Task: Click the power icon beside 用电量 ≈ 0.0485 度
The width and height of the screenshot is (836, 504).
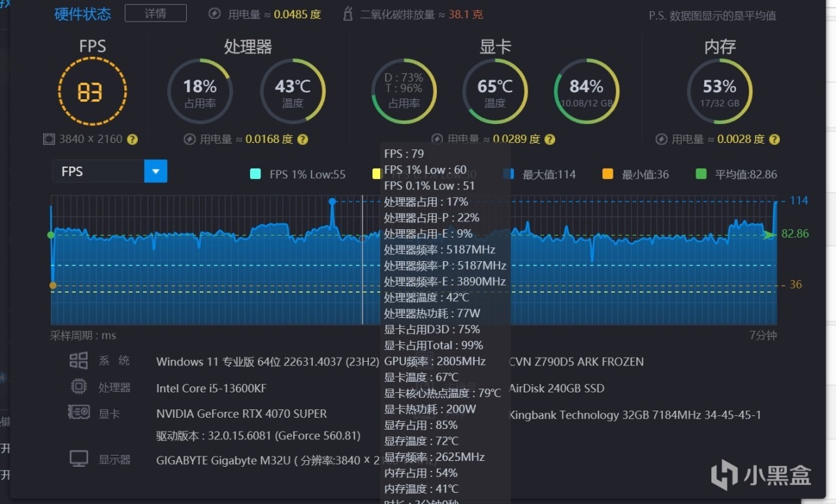Action: pos(214,14)
